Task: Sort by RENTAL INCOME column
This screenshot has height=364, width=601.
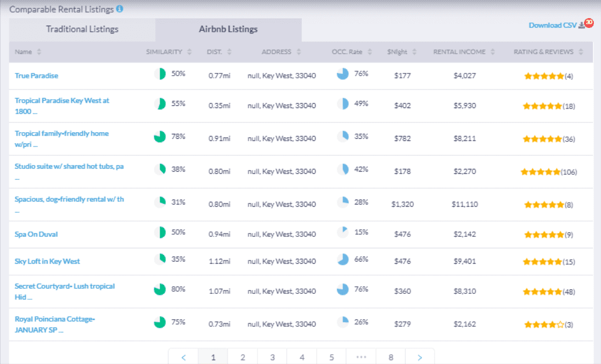Action: 493,52
